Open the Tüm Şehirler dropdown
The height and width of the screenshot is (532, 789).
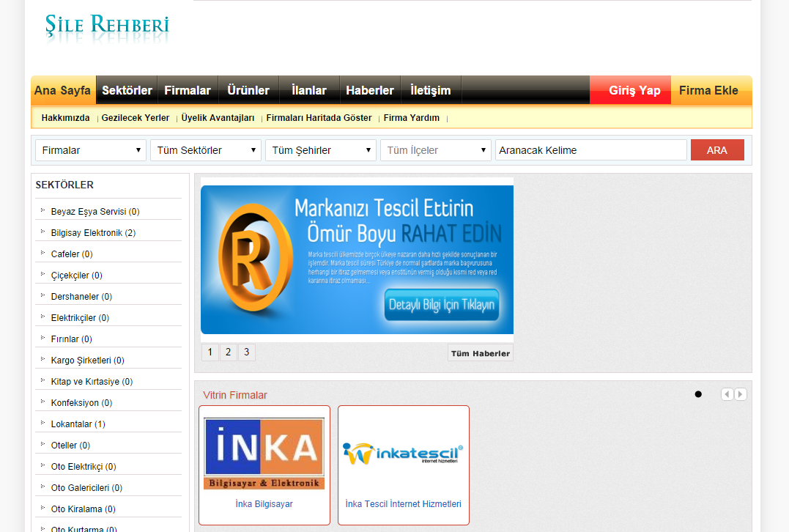tap(320, 150)
